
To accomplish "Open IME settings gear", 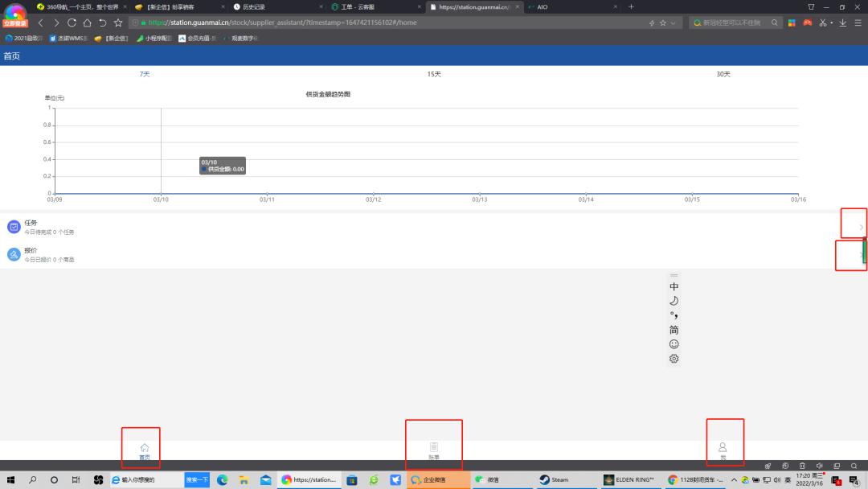I will [674, 358].
